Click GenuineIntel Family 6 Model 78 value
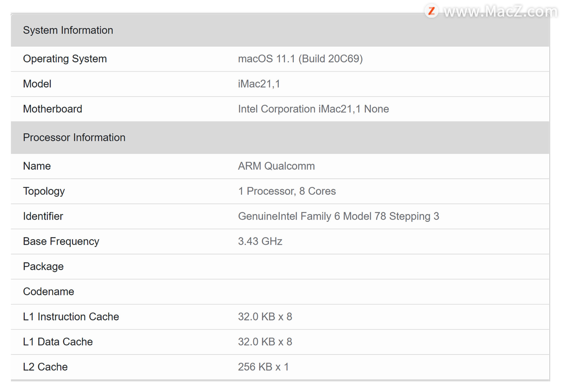Viewport: 565px width, 392px height. click(x=339, y=216)
